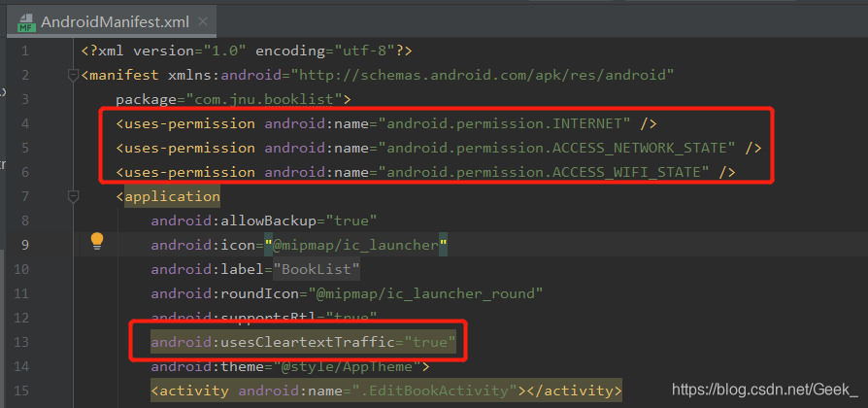This screenshot has width=868, height=408.
Task: Collapse the manifest tag fold marker
Action: (x=73, y=75)
